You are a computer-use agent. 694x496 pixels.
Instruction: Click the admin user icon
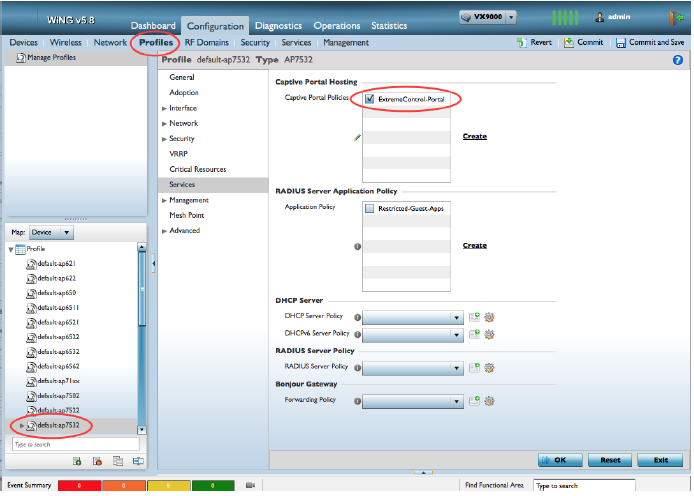tap(600, 17)
